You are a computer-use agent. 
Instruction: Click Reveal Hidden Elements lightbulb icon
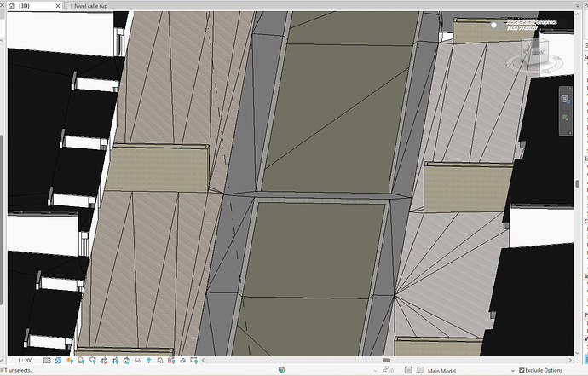coord(149,361)
